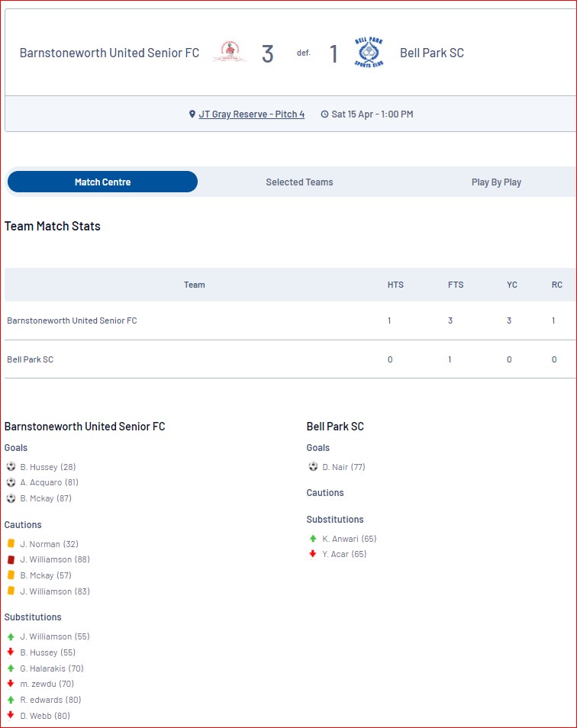This screenshot has height=728, width=577.
Task: Click the Barnstoneworth score number 3
Action: pos(267,54)
